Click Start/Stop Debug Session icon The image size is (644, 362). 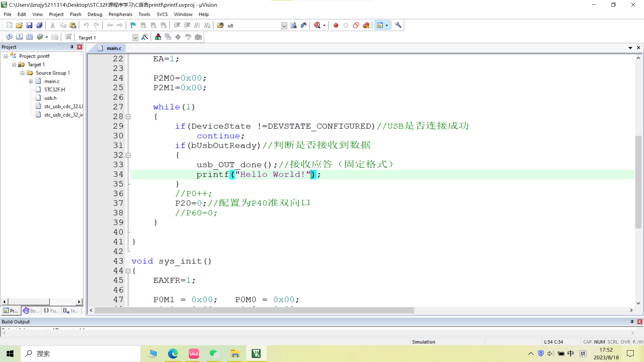point(317,25)
